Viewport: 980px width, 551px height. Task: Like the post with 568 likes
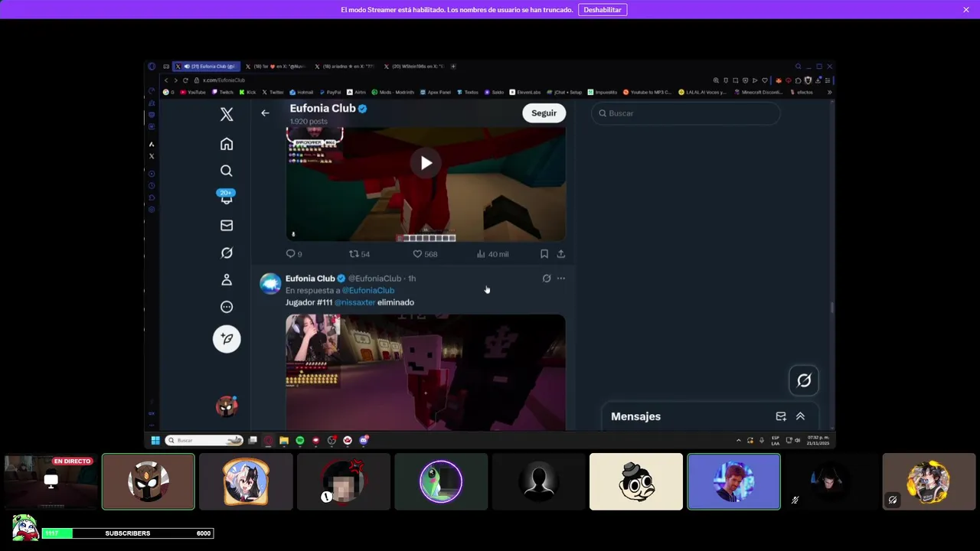(425, 254)
